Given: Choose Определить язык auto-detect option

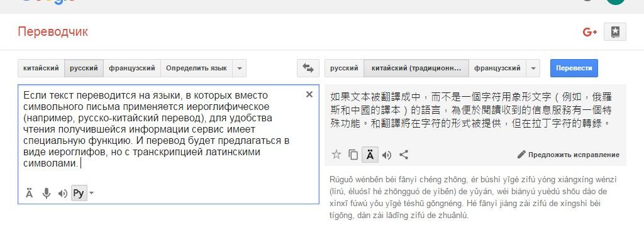Looking at the screenshot, I should pyautogui.click(x=196, y=68).
